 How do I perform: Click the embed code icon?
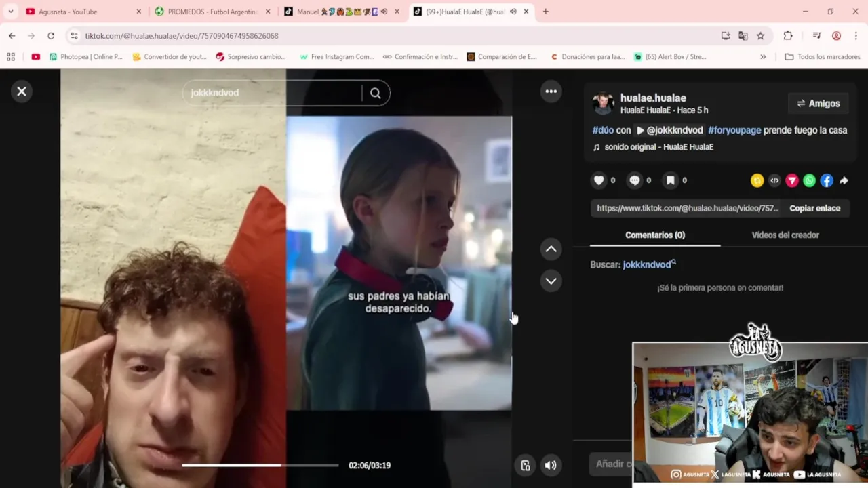pos(774,180)
